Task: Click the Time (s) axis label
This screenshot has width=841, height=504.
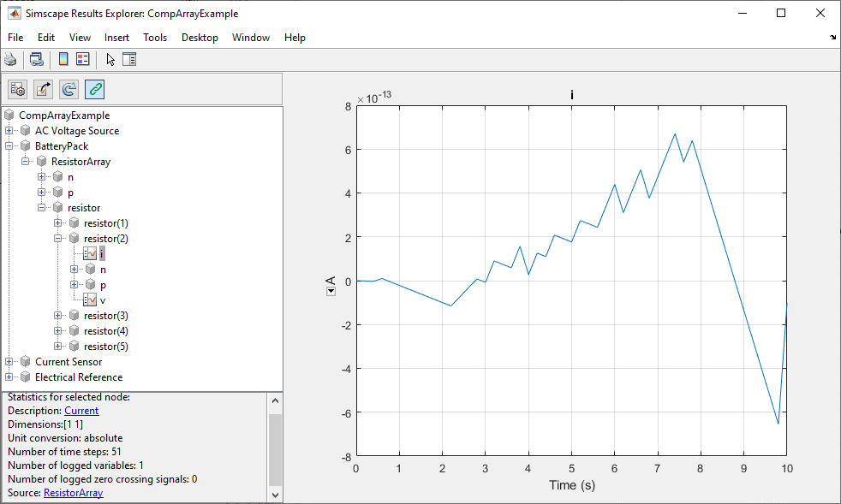Action: point(572,485)
